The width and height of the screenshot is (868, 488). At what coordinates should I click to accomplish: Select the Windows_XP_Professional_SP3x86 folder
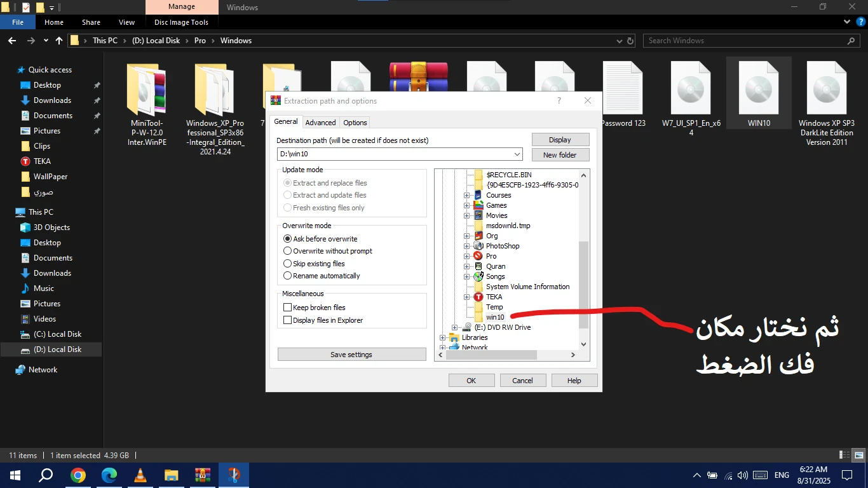215,109
